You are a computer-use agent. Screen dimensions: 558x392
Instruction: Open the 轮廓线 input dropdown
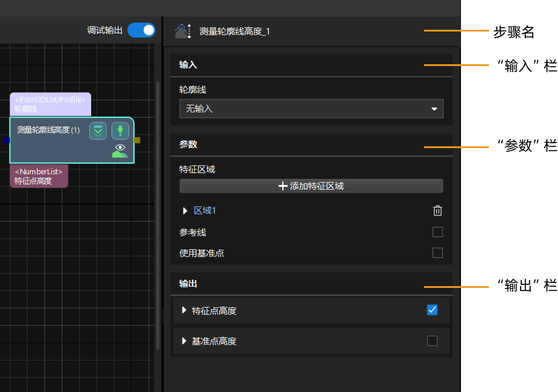[x=311, y=109]
